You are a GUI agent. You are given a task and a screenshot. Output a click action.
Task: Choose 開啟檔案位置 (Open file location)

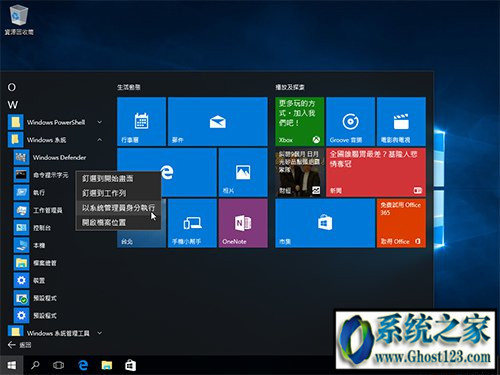click(118, 222)
